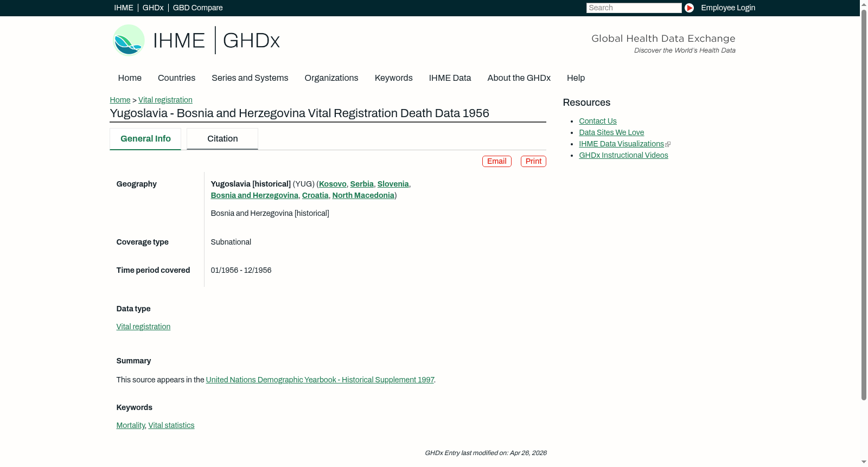868x467 pixels.
Task: Open the Help menu item
Action: [x=576, y=78]
